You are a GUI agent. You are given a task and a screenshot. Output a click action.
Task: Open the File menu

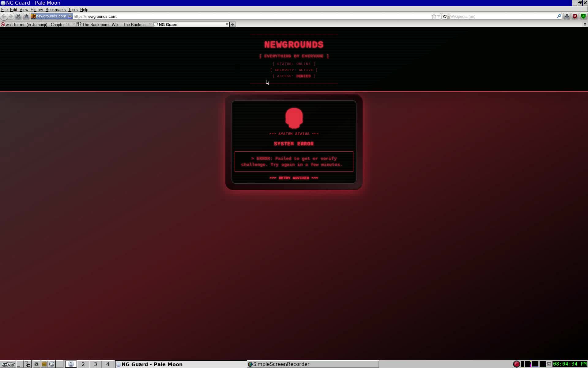4,10
